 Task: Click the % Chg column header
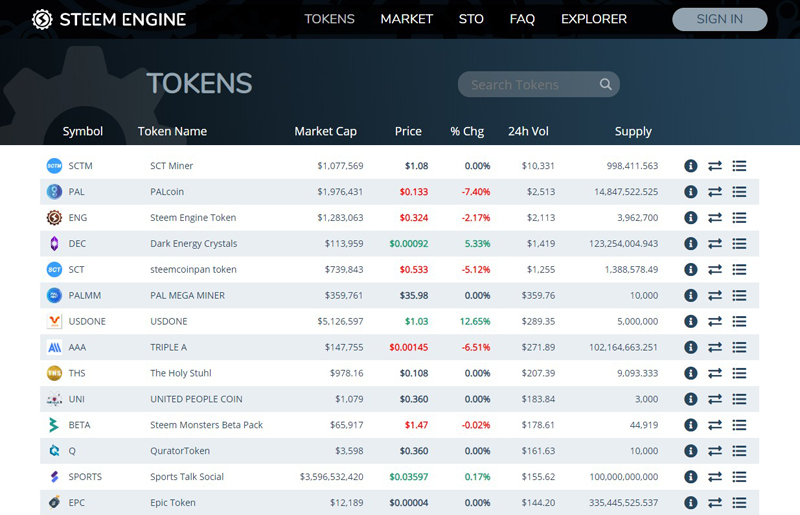[x=467, y=131]
